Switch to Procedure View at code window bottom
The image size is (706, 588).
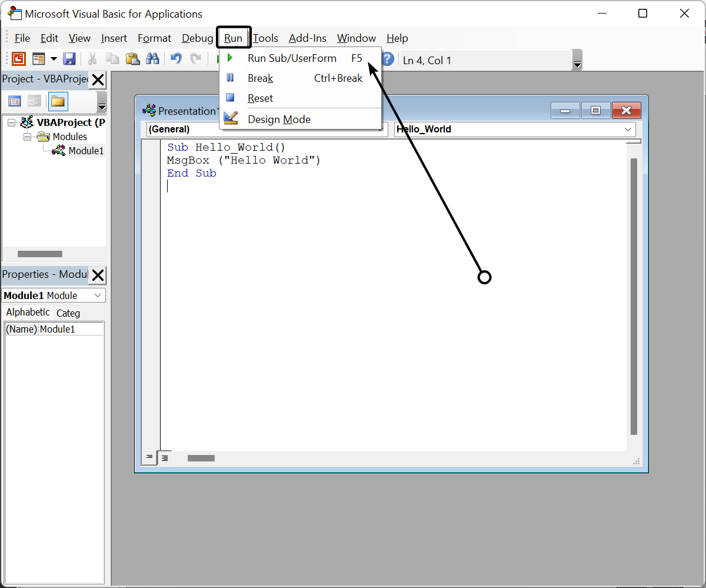click(x=149, y=457)
